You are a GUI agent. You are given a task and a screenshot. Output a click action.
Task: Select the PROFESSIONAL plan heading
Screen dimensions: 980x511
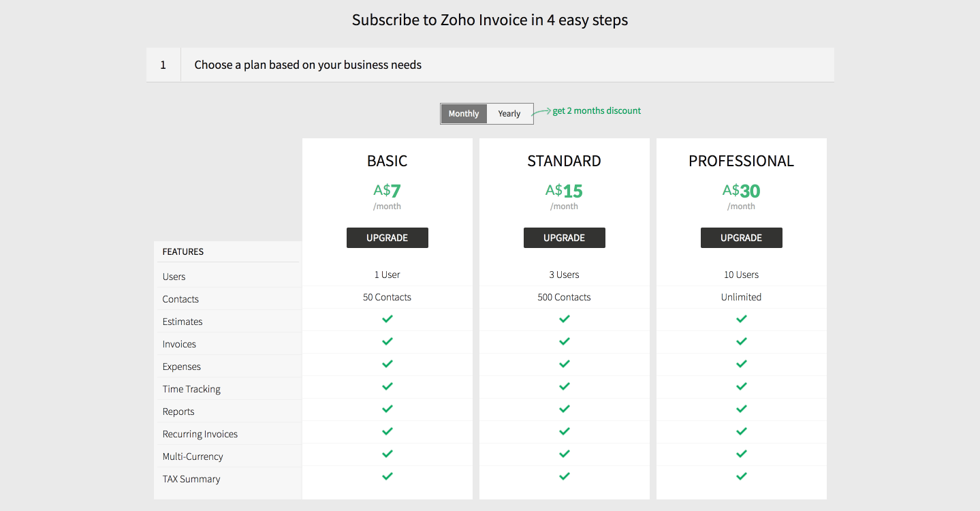click(x=741, y=161)
